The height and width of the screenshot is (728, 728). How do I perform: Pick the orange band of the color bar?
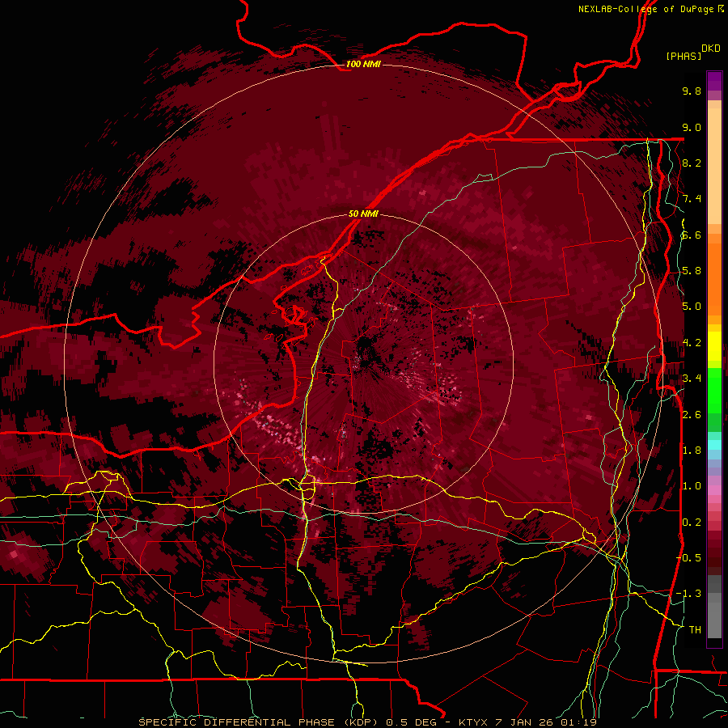pyautogui.click(x=714, y=274)
